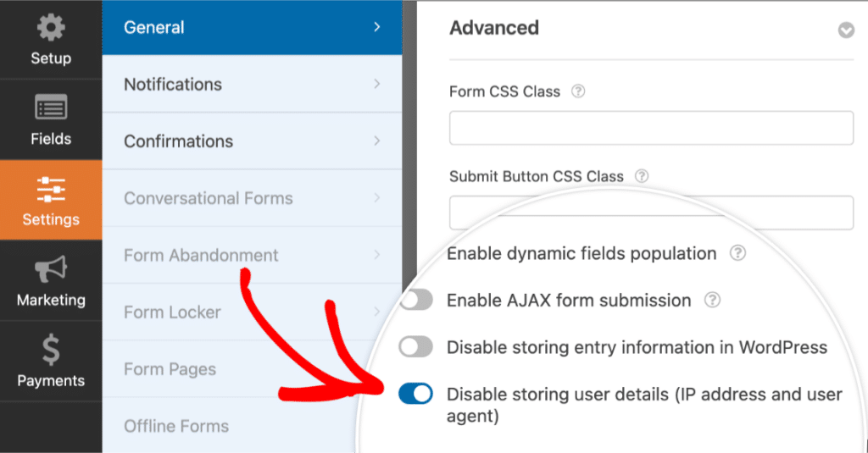Open the Marketing megaphone icon

[x=51, y=270]
